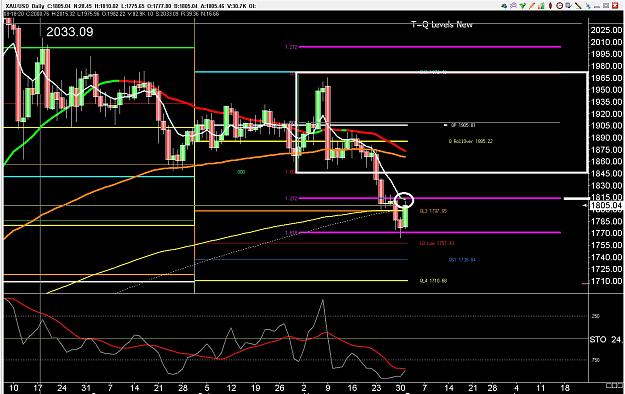Click the 1710.00 price scale label
Image resolution: width=625 pixels, height=394 pixels.
click(607, 281)
